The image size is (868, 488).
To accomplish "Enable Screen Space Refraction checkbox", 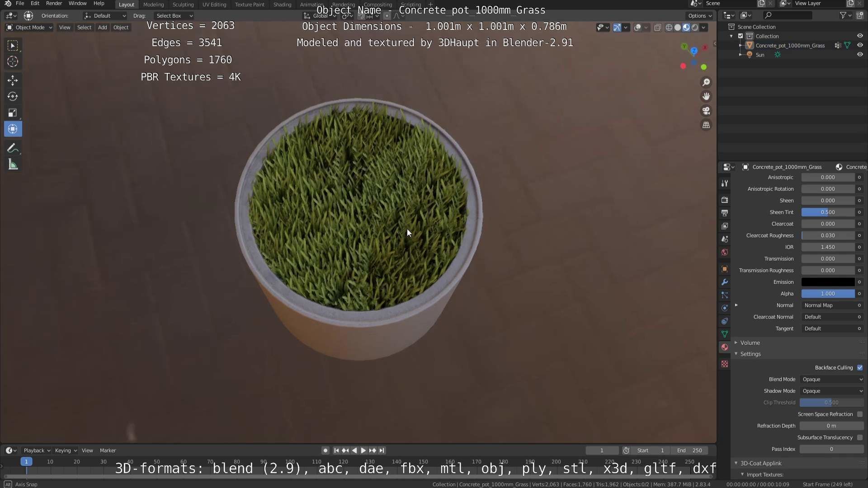I will click(x=860, y=414).
